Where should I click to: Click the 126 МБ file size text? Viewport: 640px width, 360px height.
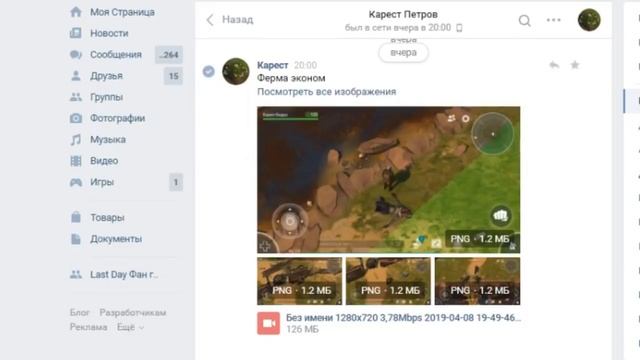click(302, 329)
